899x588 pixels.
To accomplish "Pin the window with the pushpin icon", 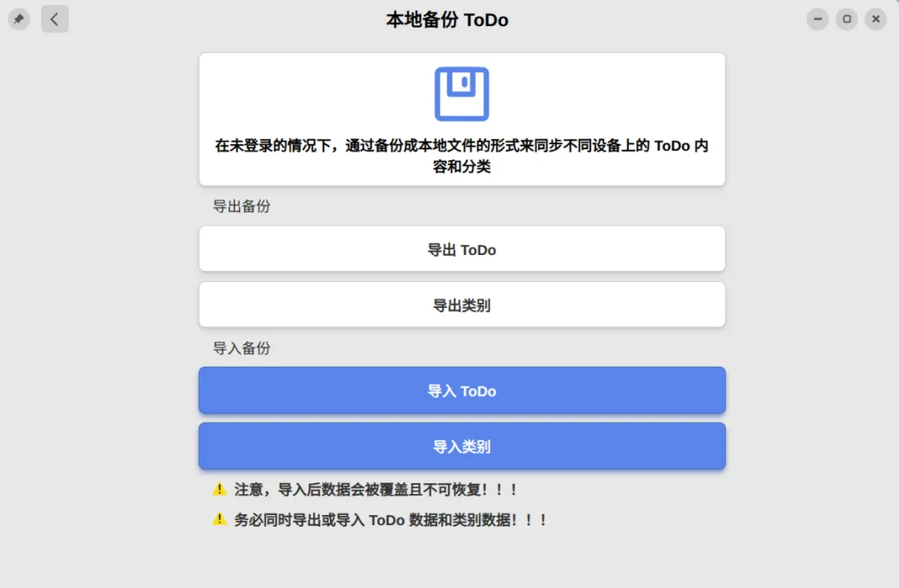I will [19, 19].
